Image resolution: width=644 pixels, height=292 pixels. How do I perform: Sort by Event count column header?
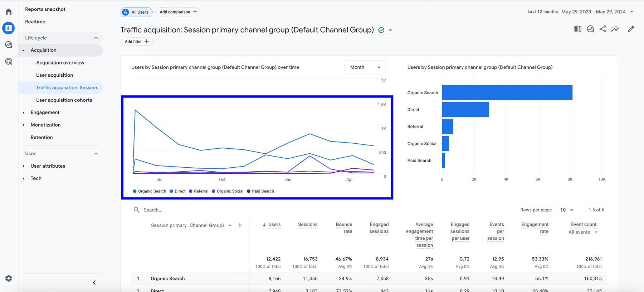coord(584,225)
